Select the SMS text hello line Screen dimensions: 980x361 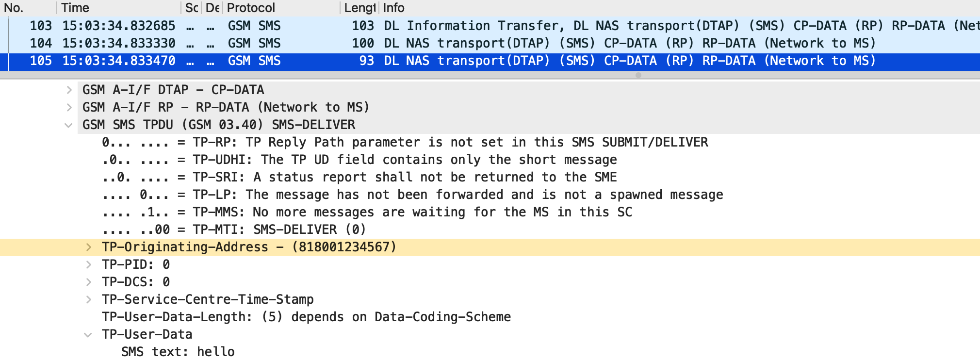(178, 352)
